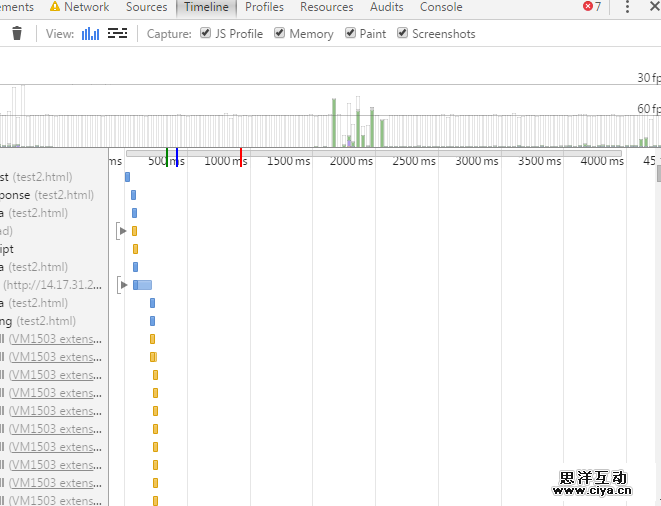
Task: Switch to the bar chart view icon
Action: click(x=90, y=34)
